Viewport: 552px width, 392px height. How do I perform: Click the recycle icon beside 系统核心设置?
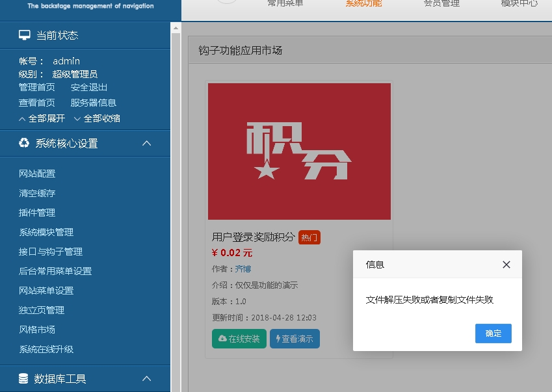click(x=25, y=143)
